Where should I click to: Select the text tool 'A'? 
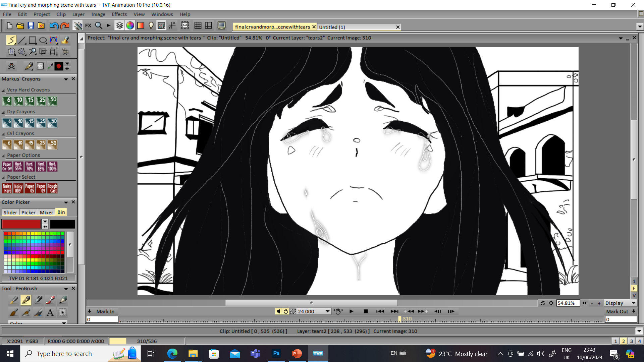[x=50, y=312]
